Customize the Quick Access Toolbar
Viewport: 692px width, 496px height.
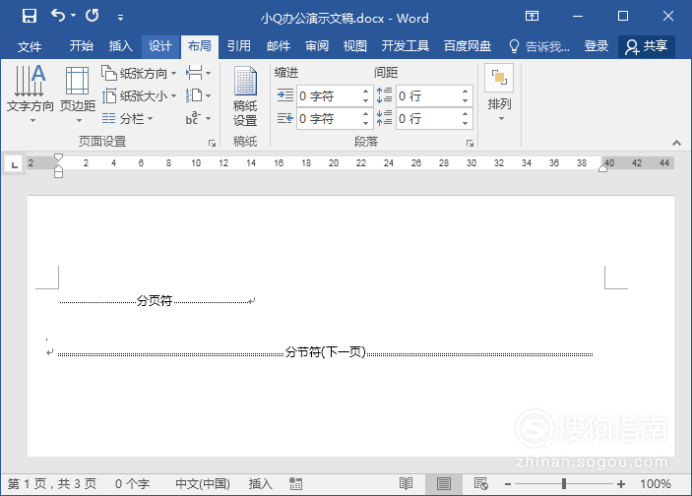pyautogui.click(x=120, y=18)
